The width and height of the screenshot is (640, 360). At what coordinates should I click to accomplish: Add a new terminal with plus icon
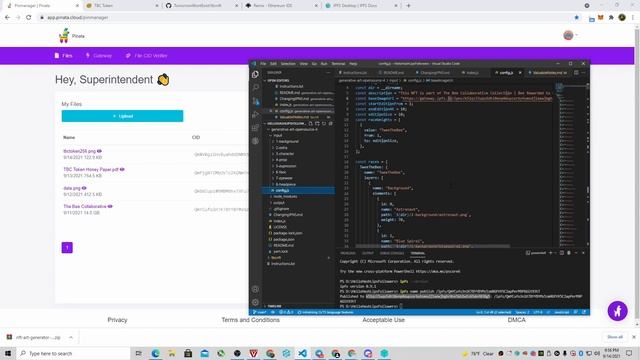tap(551, 253)
